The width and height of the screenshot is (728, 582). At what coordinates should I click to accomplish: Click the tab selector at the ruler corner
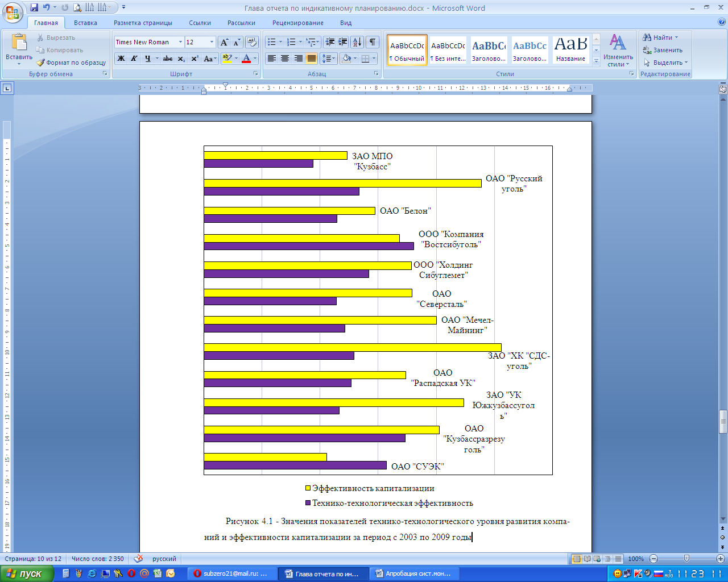coord(7,88)
